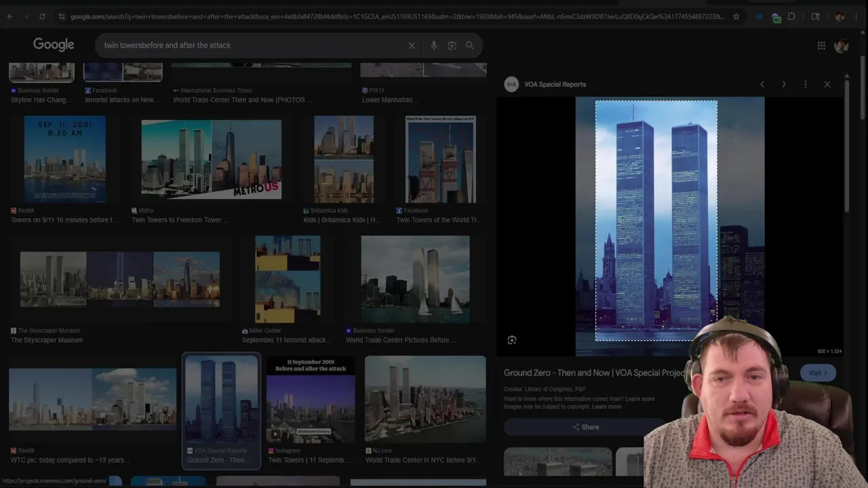
Task: Bookmark this page with the star icon
Action: click(736, 16)
